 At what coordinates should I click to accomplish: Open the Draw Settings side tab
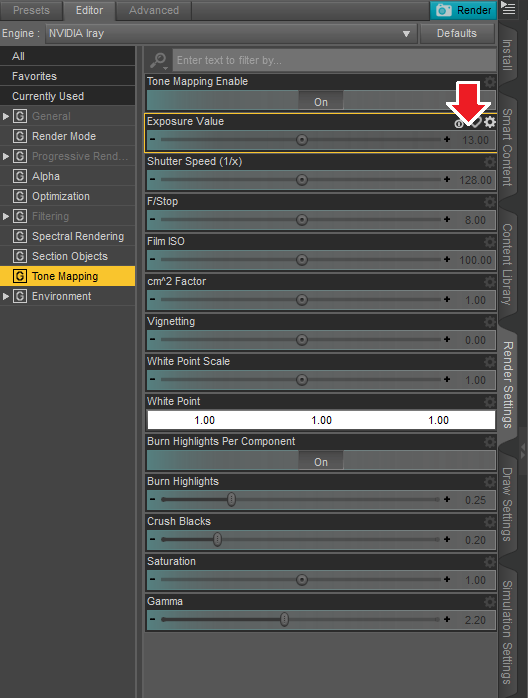tap(508, 504)
